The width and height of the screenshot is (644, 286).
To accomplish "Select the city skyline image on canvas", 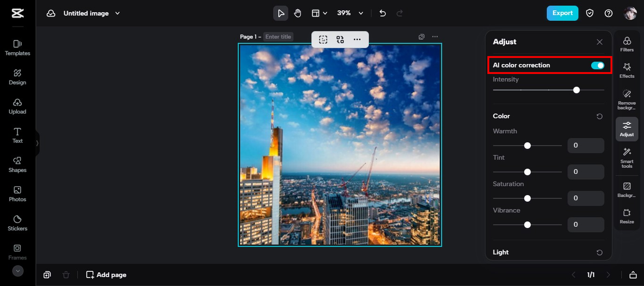I will pyautogui.click(x=340, y=145).
